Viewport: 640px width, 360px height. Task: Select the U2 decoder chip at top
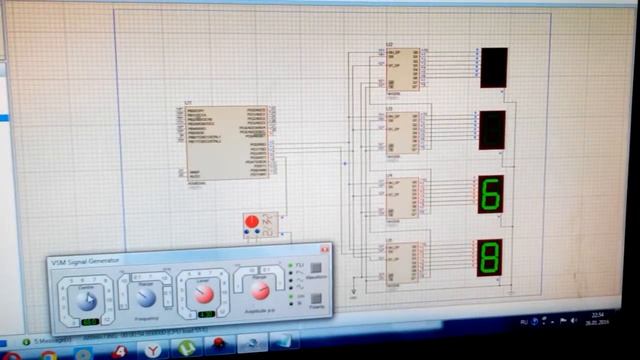[x=403, y=70]
